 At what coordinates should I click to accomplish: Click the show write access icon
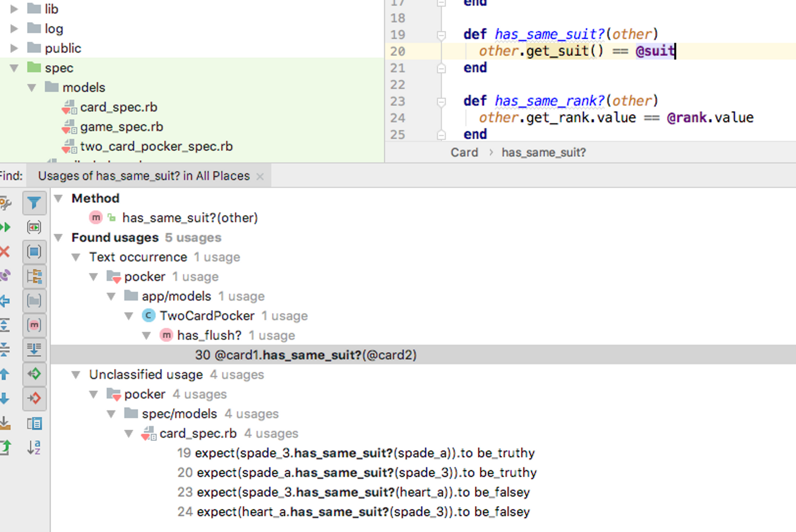34,398
